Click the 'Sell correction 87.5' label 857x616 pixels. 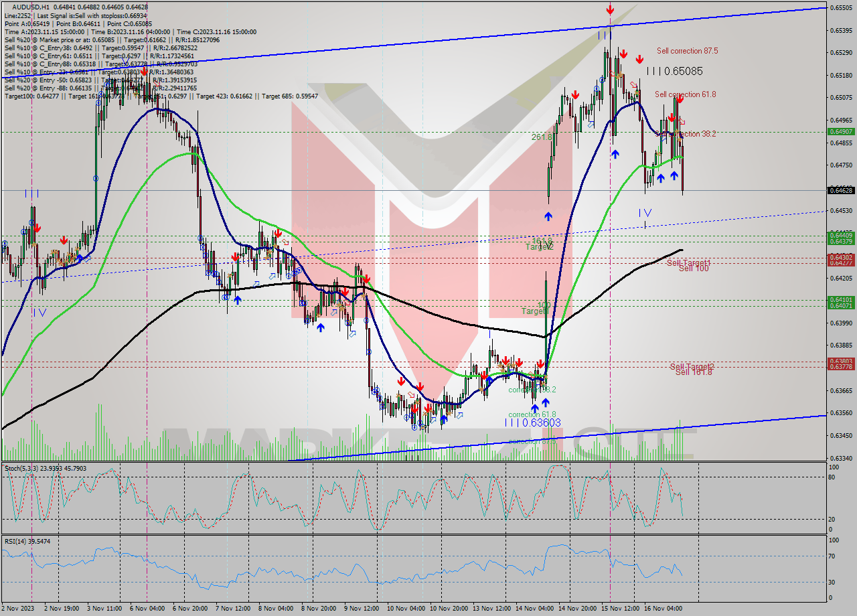[x=688, y=51]
